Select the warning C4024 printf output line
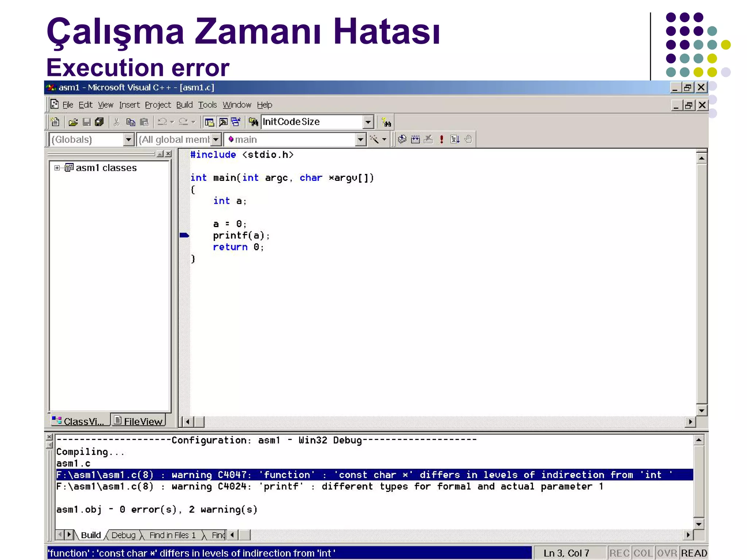The image size is (747, 560). pyautogui.click(x=330, y=486)
